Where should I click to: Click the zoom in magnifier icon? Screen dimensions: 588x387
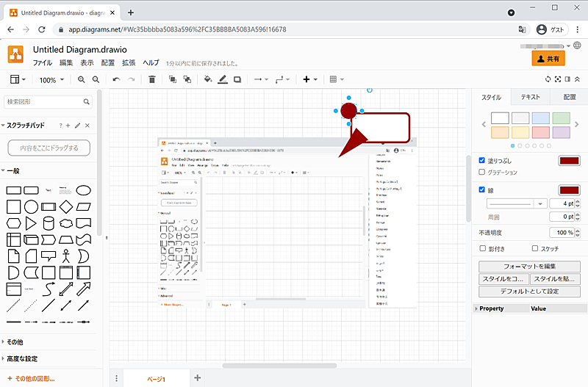coord(82,79)
